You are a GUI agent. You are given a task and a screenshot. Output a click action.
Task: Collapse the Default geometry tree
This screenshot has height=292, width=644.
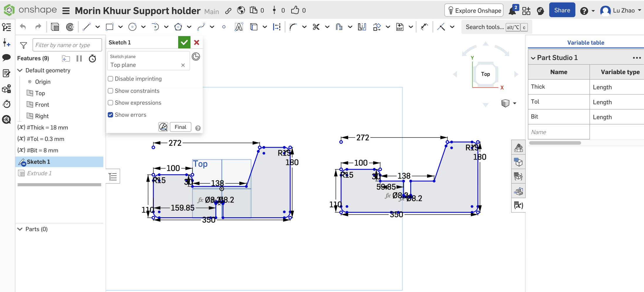coord(20,70)
